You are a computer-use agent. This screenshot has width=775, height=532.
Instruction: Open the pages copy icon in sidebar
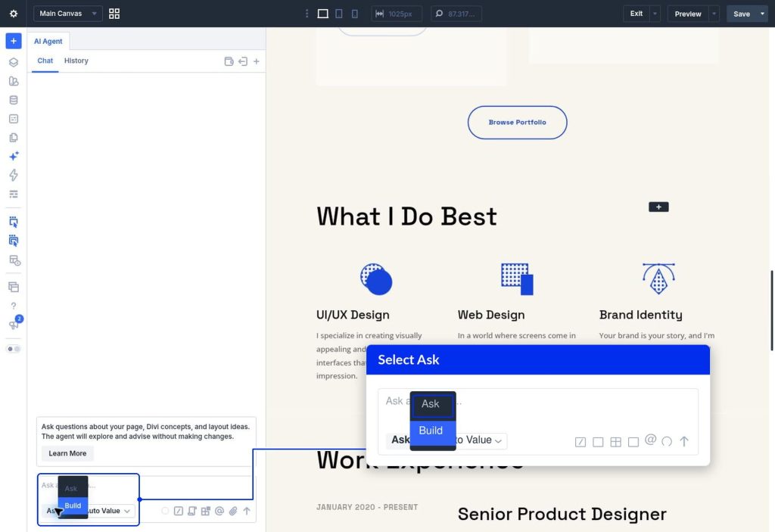coord(14,138)
